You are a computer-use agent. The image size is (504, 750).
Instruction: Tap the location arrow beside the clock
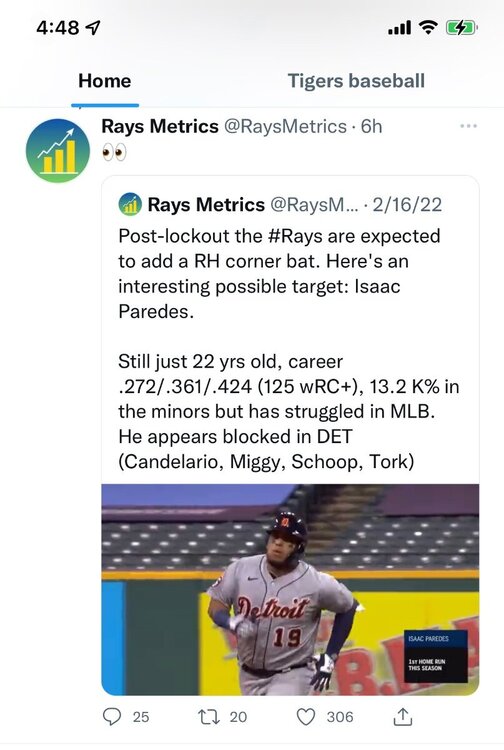coord(93,28)
